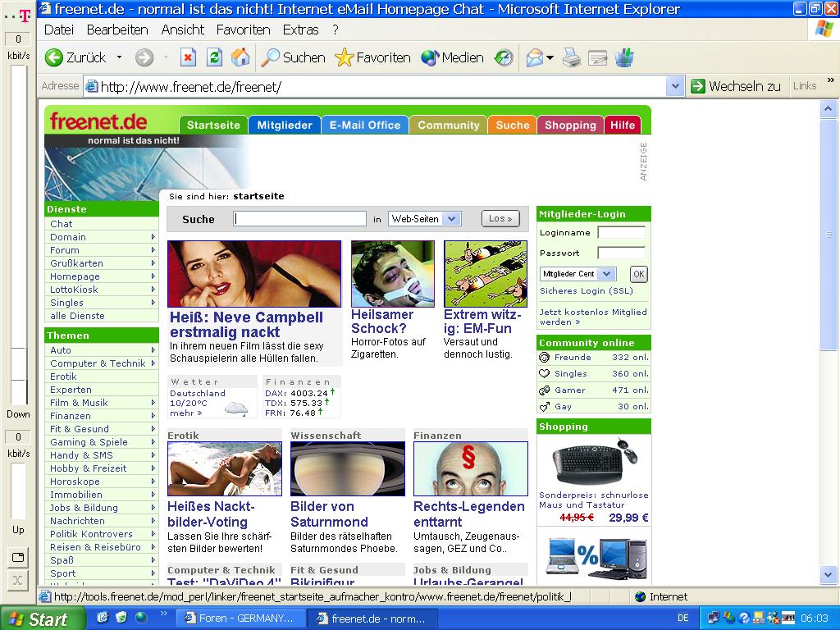Open the back button history dropdown arrow
The height and width of the screenshot is (630, 840).
point(120,57)
